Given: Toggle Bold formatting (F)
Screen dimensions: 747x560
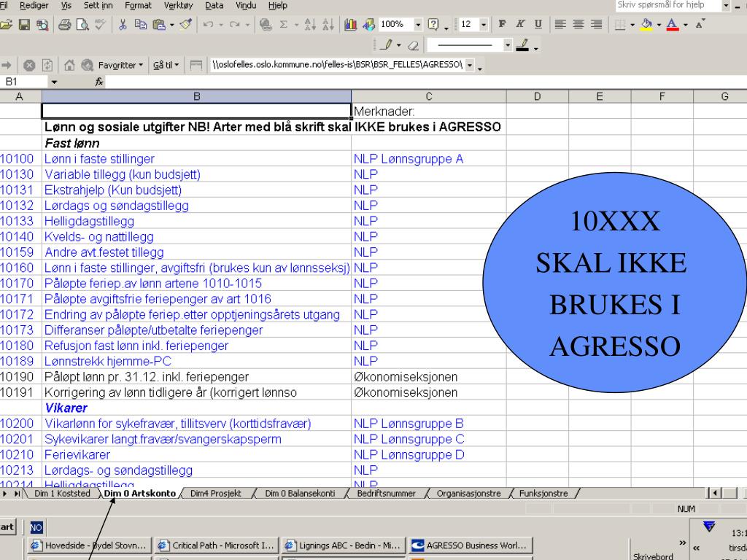Looking at the screenshot, I should (502, 24).
